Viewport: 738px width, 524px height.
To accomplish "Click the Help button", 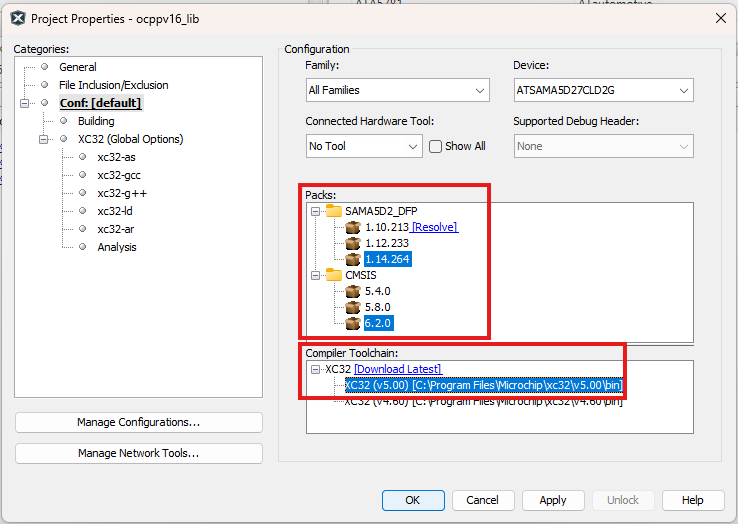I will point(693,500).
